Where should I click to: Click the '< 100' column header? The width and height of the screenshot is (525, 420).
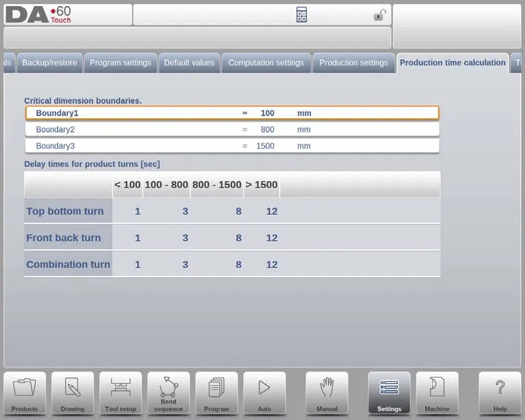click(127, 184)
